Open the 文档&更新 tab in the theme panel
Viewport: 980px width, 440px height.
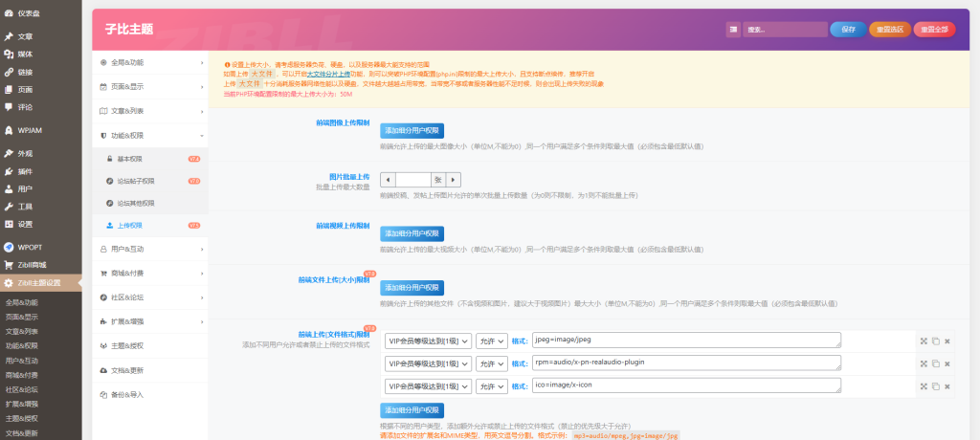[x=150, y=370]
